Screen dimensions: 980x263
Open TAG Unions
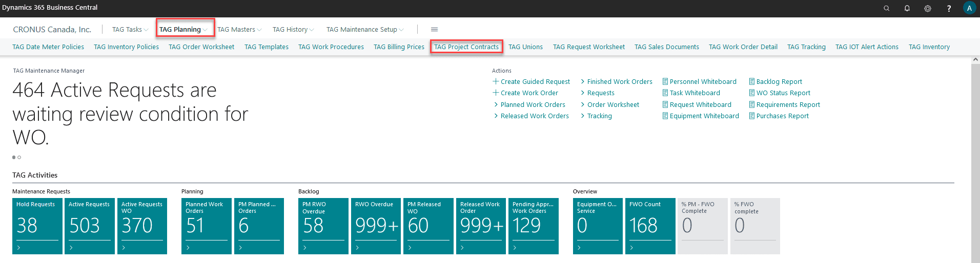[x=525, y=47]
